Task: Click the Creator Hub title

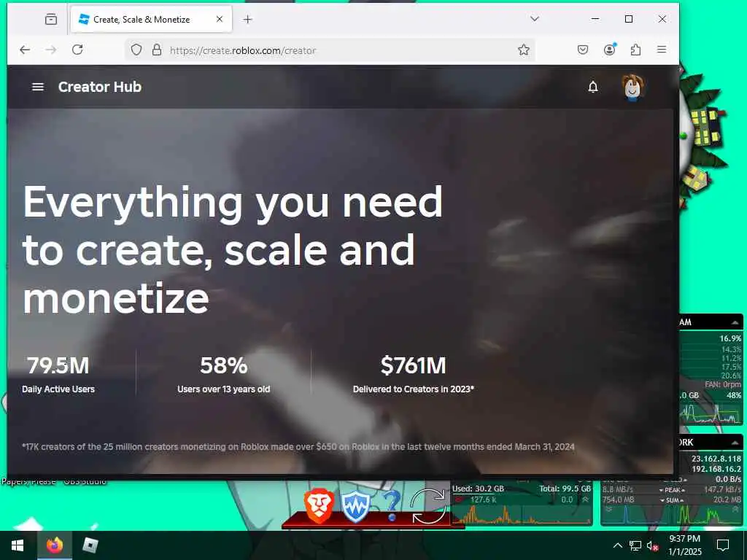Action: 99,87
